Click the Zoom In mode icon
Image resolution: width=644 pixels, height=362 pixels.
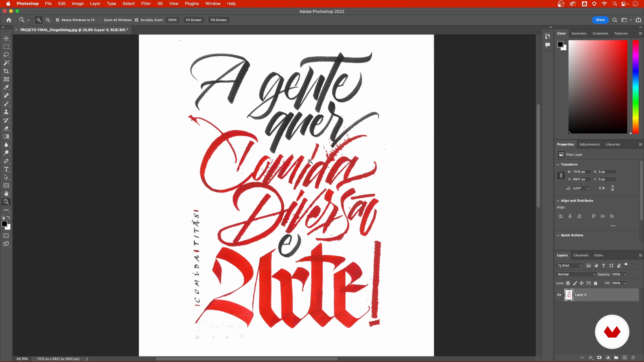coord(39,20)
